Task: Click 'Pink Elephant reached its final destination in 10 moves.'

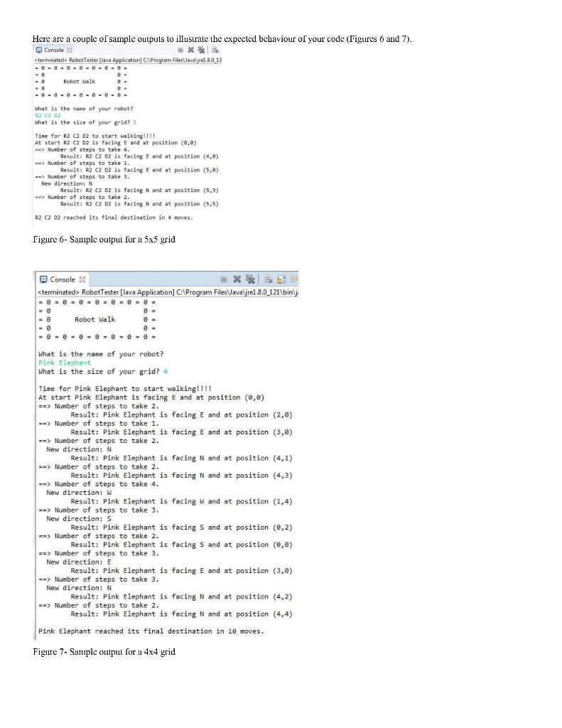Action: [x=151, y=631]
